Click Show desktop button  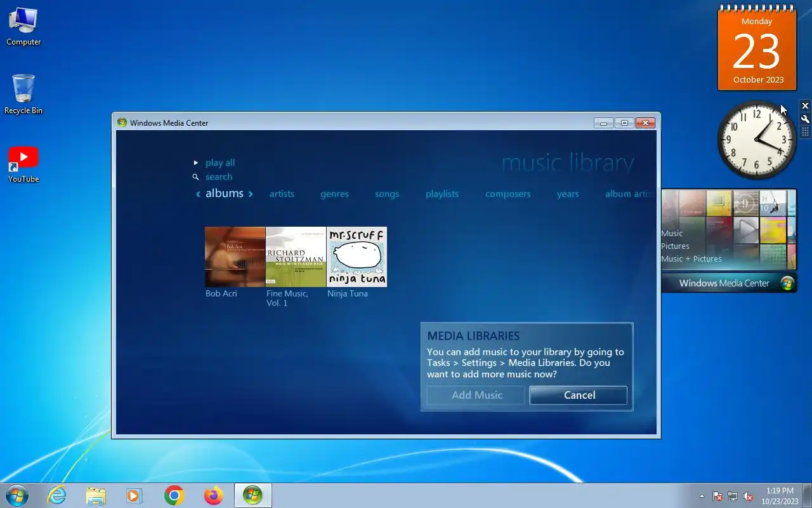click(807, 495)
